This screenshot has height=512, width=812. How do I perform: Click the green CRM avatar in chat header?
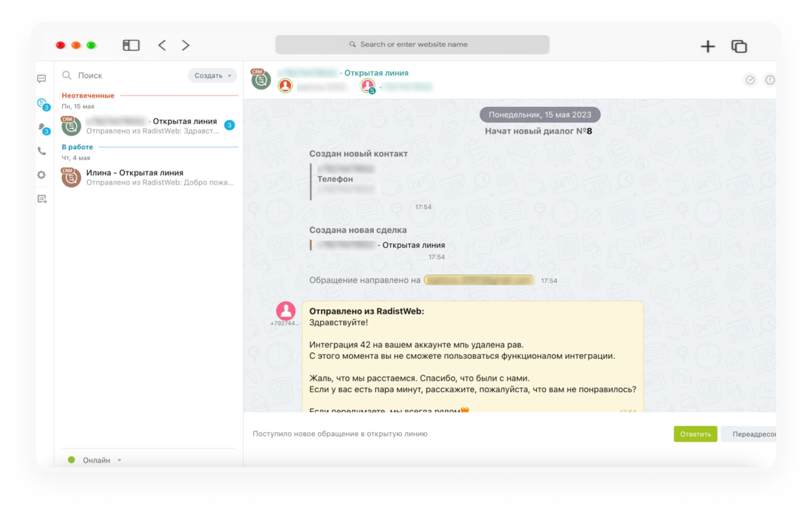(x=261, y=79)
